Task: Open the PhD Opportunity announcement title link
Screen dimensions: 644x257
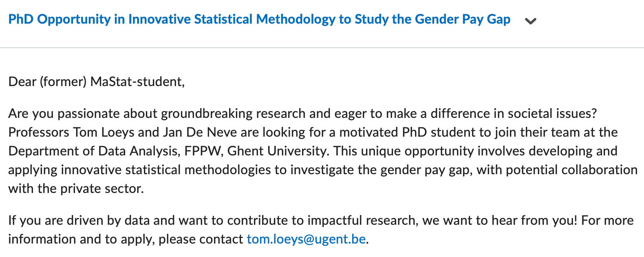Action: point(259,19)
